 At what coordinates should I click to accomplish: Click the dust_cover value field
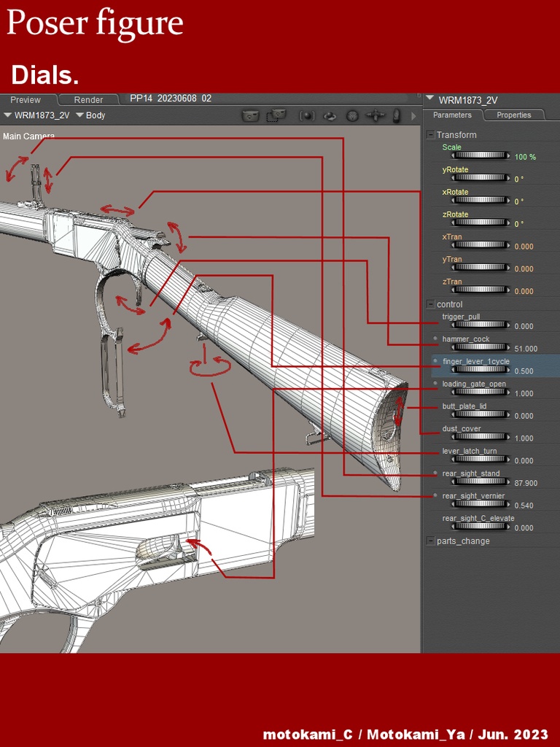click(524, 438)
